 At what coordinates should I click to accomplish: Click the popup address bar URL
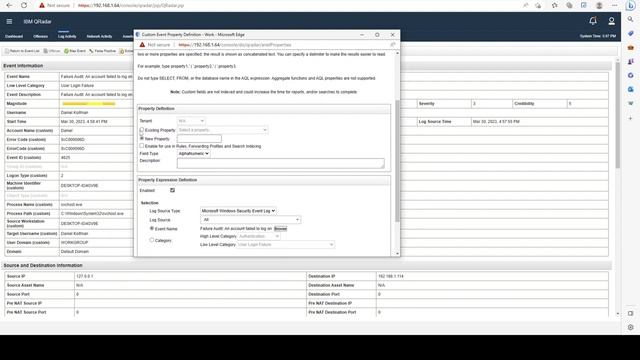pyautogui.click(x=235, y=44)
